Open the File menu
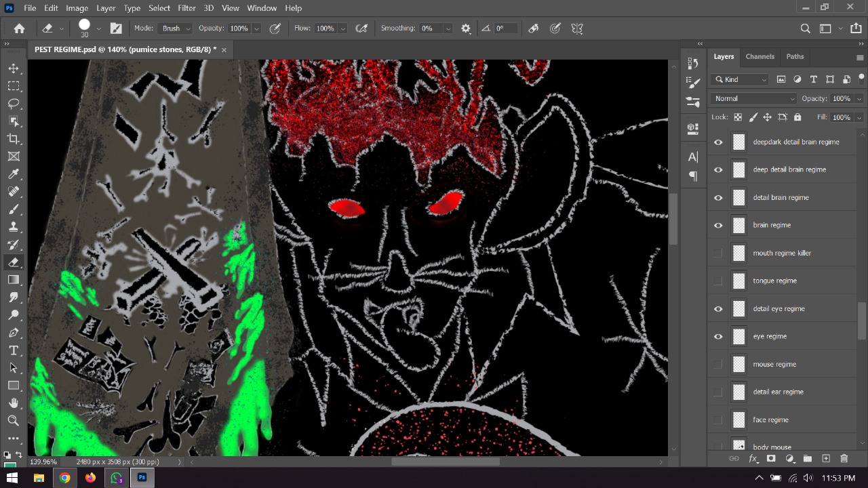The width and height of the screenshot is (868, 488). coord(30,8)
